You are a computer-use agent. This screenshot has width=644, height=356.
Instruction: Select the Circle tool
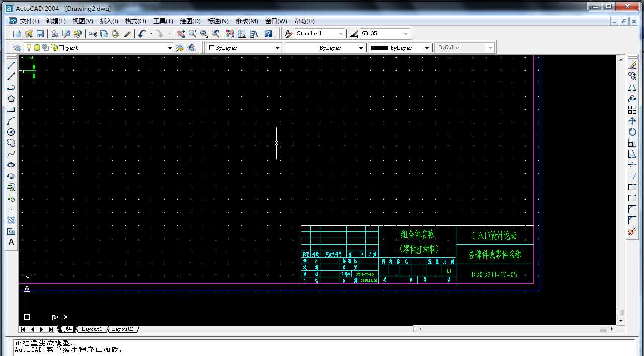click(11, 132)
